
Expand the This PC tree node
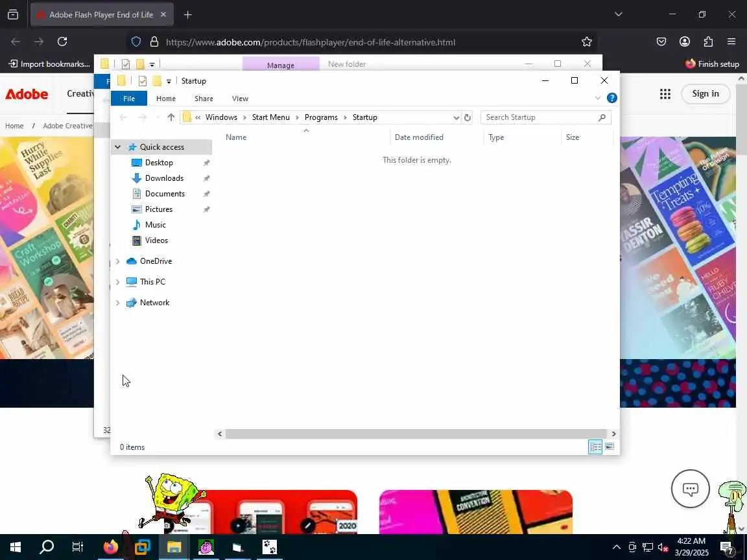[x=117, y=282]
